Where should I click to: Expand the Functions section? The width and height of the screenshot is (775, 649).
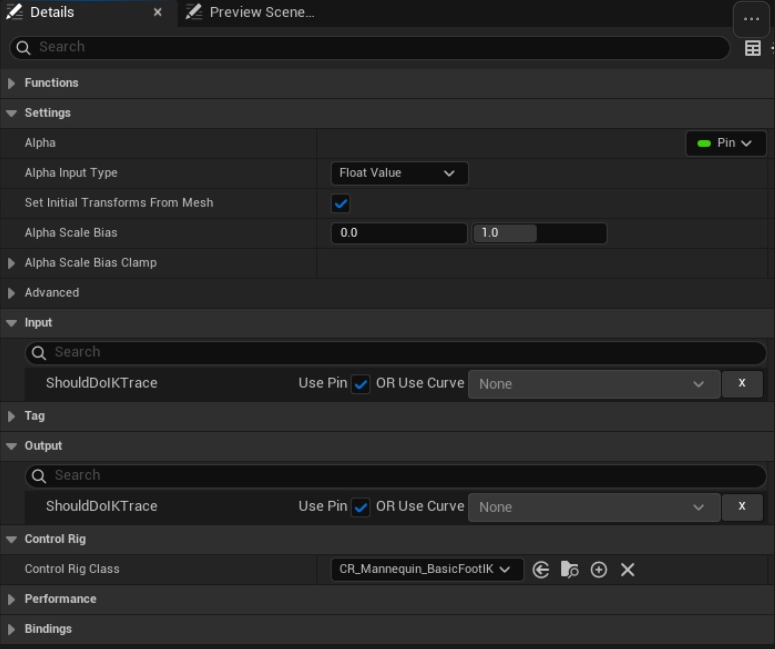pyautogui.click(x=11, y=83)
